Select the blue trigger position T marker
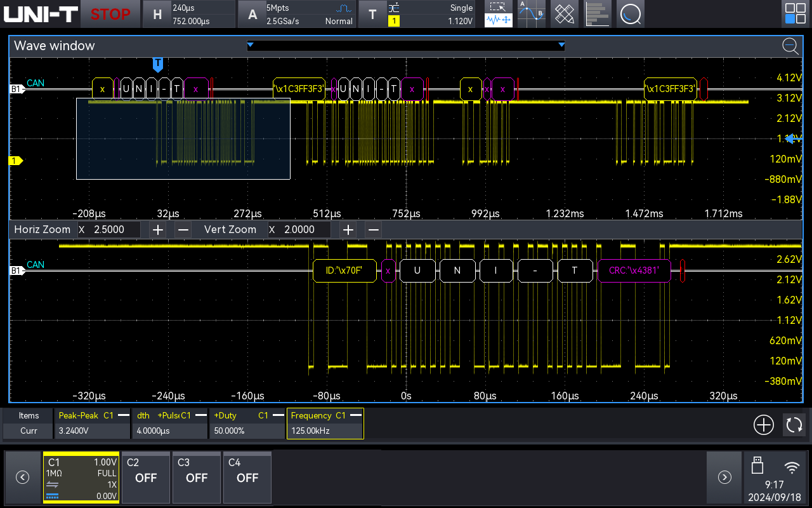The image size is (812, 508). [158, 64]
